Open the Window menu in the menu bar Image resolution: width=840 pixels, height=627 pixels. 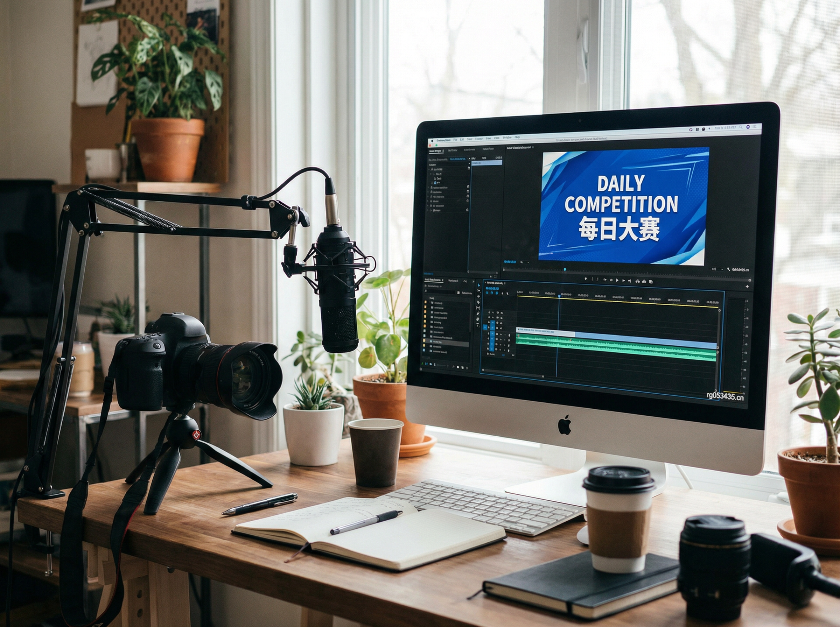pyautogui.click(x=507, y=138)
